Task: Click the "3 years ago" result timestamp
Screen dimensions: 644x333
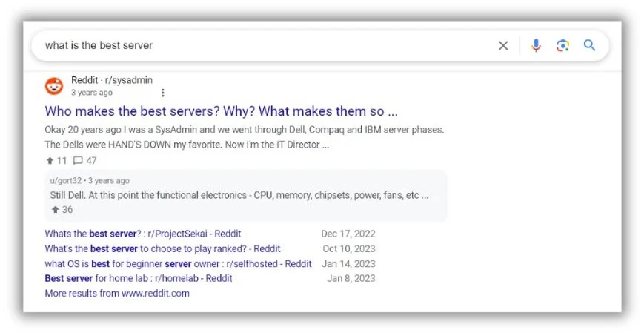Action: (x=92, y=93)
